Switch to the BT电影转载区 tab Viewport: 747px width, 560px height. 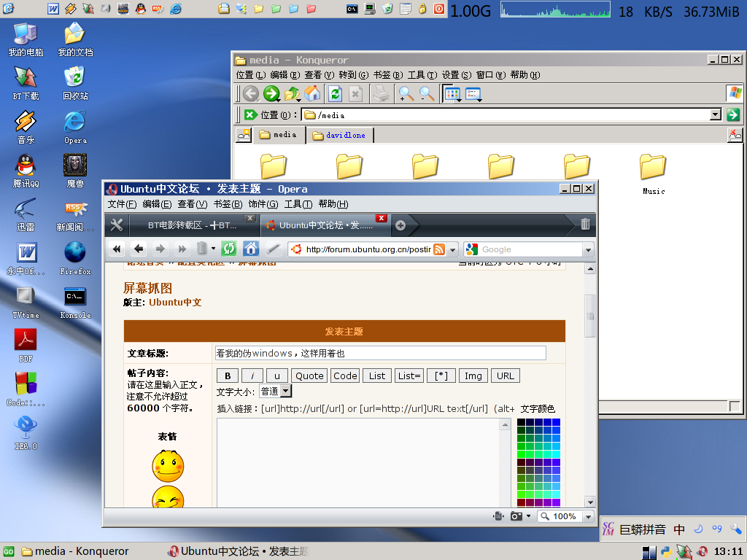point(192,225)
